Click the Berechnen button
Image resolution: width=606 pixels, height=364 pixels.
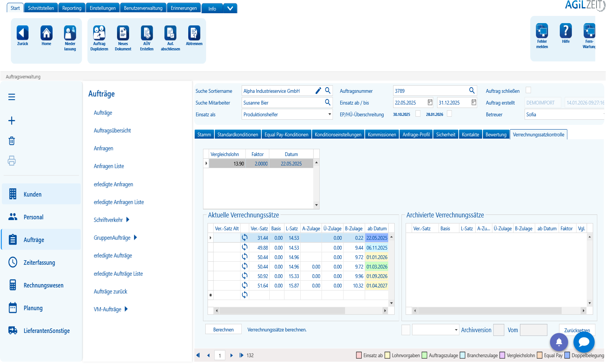[223, 330]
